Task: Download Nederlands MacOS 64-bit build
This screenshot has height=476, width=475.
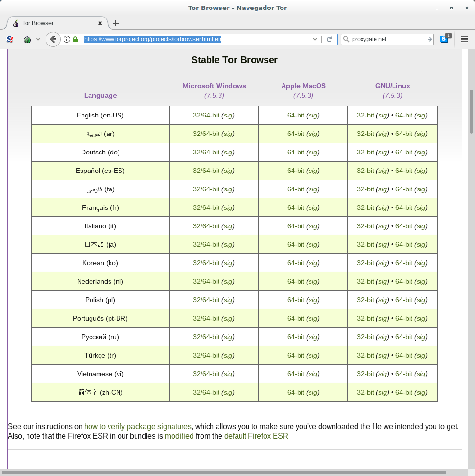Action: tap(296, 282)
